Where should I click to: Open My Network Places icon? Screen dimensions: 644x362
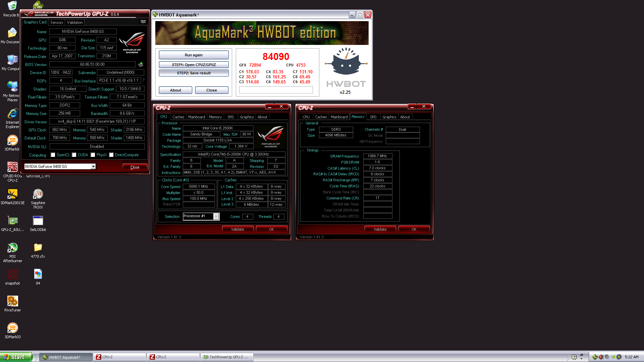[x=12, y=91]
